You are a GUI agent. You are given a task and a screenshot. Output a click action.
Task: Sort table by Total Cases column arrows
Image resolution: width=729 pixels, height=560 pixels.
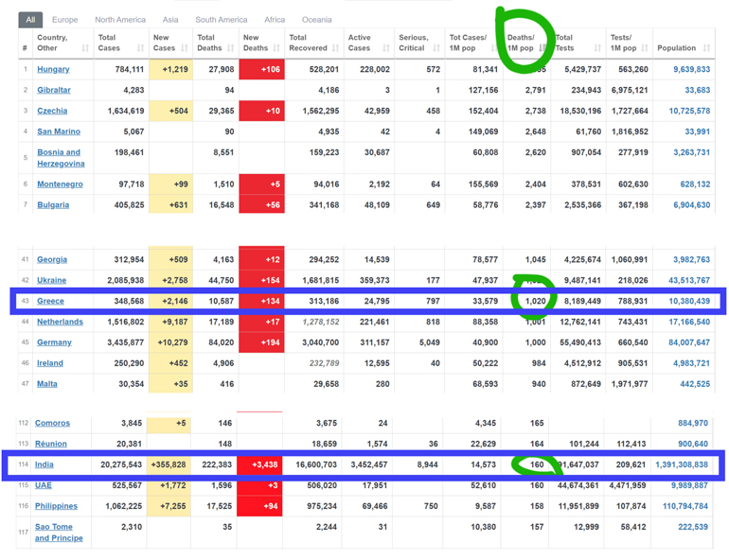140,48
